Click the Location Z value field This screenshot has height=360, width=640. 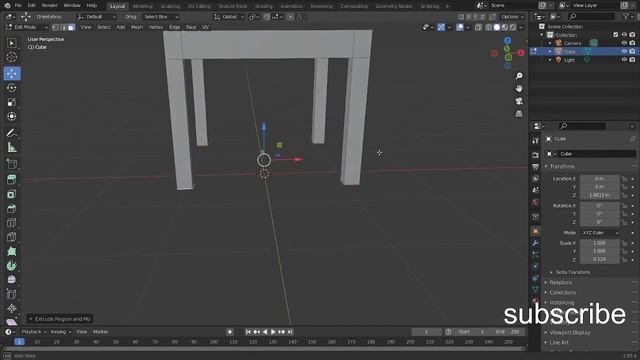coord(599,195)
